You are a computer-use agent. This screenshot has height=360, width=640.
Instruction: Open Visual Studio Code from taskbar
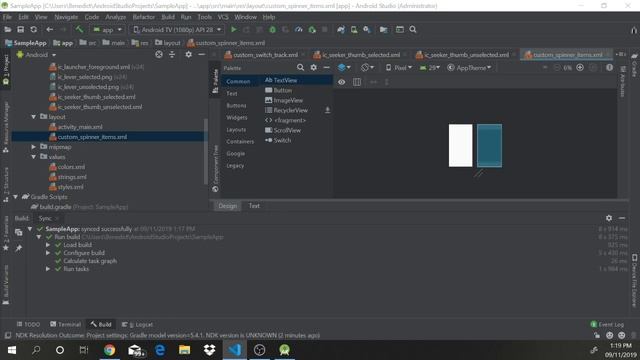(x=235, y=350)
